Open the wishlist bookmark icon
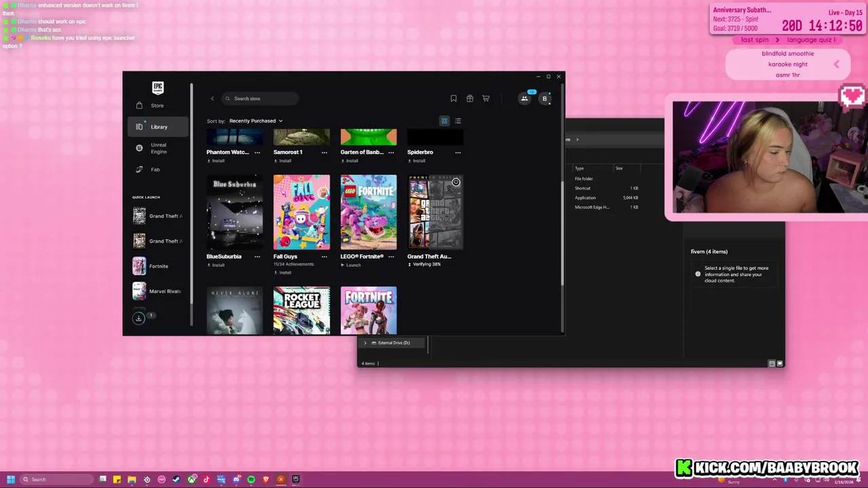The image size is (868, 488). (x=454, y=99)
